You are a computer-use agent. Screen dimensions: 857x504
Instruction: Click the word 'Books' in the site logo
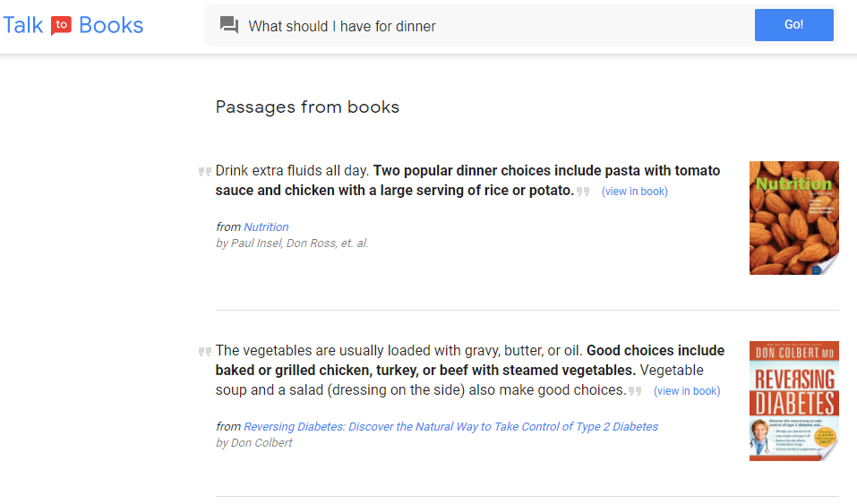111,25
